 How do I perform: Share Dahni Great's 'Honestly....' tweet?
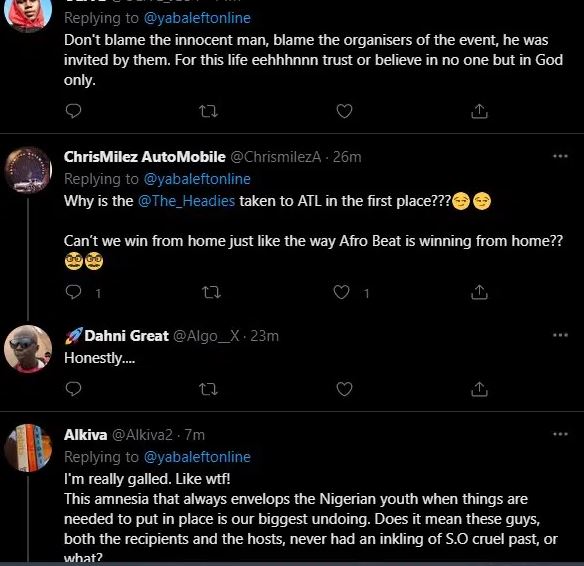click(479, 389)
